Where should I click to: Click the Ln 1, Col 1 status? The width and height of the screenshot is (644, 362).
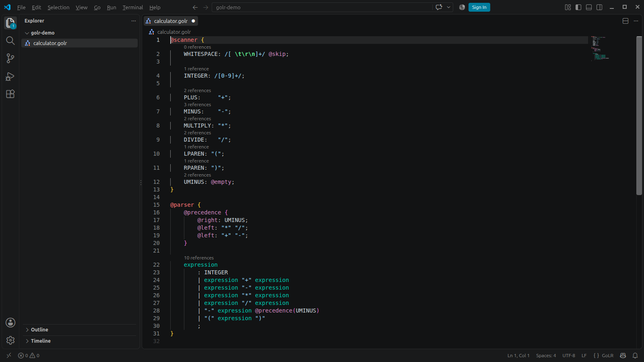click(518, 356)
